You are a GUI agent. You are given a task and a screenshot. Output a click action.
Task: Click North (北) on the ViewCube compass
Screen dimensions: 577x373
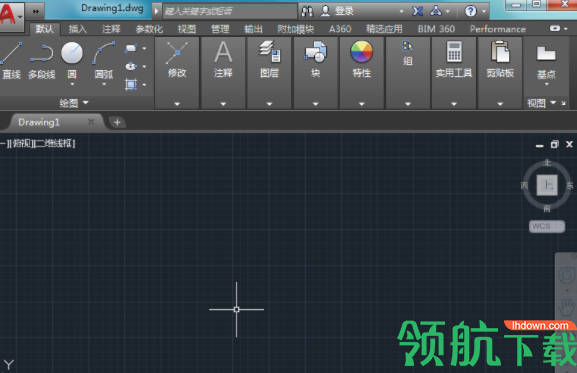point(547,163)
